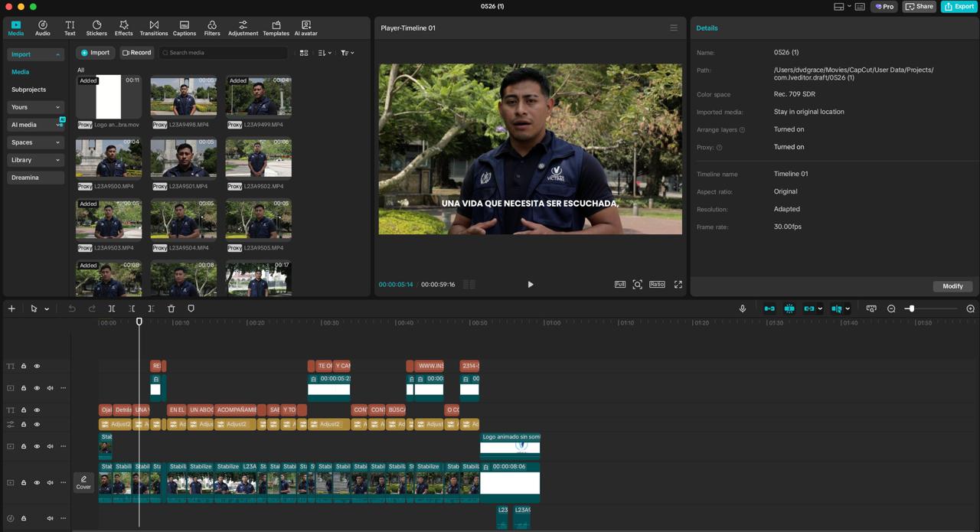Screen dimensions: 980x532
Task: Click the Modify button in Details
Action: tap(952, 286)
